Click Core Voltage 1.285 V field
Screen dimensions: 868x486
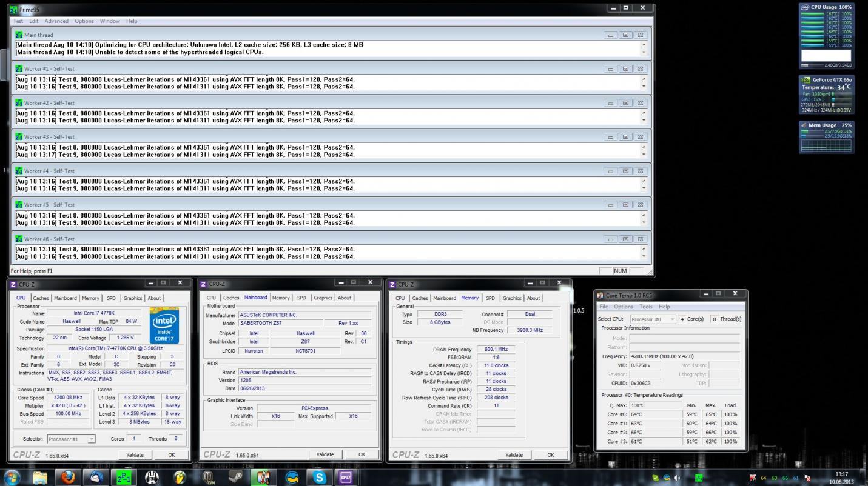(126, 338)
